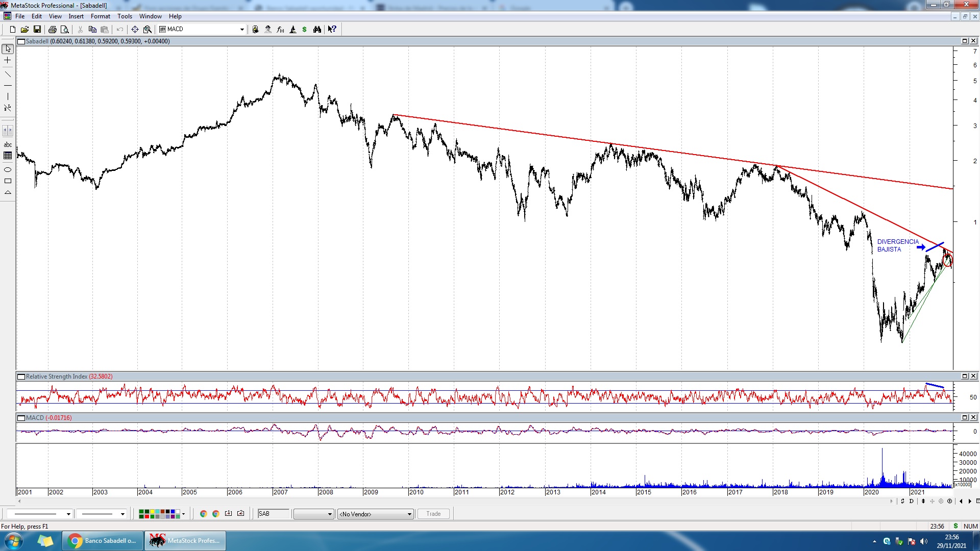Viewport: 980px width, 551px height.
Task: Expand the MACD indicator dropdown
Action: tap(242, 30)
